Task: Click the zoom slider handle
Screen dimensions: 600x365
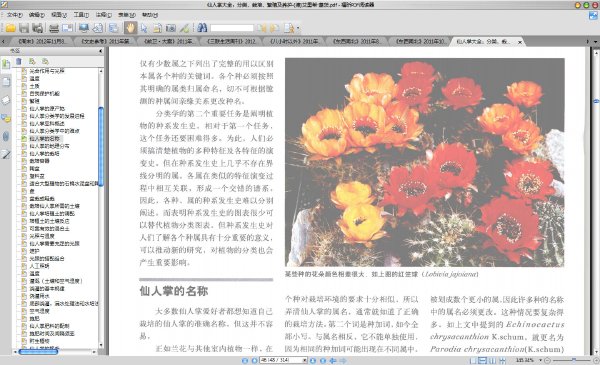Action: pyautogui.click(x=574, y=360)
